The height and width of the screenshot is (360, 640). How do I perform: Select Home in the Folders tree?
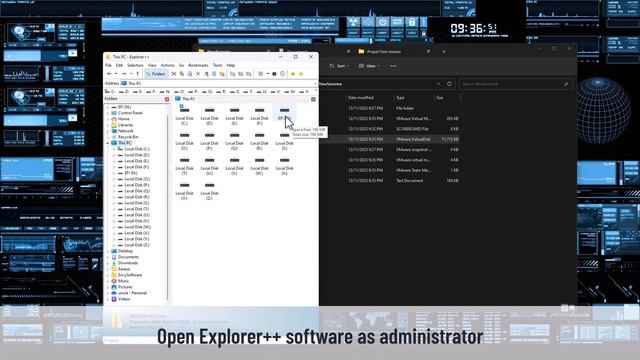click(x=124, y=119)
